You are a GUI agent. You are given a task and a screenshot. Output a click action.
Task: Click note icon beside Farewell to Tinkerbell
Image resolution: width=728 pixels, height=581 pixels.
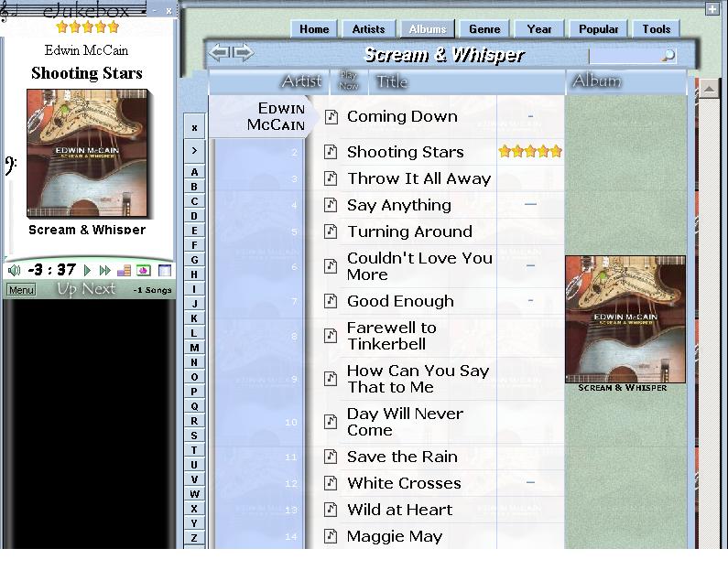331,336
